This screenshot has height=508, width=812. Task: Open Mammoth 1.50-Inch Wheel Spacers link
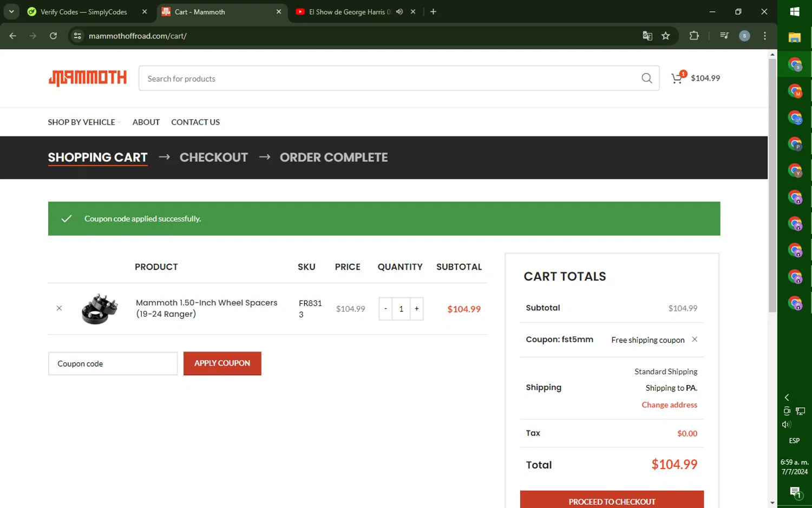click(x=206, y=308)
